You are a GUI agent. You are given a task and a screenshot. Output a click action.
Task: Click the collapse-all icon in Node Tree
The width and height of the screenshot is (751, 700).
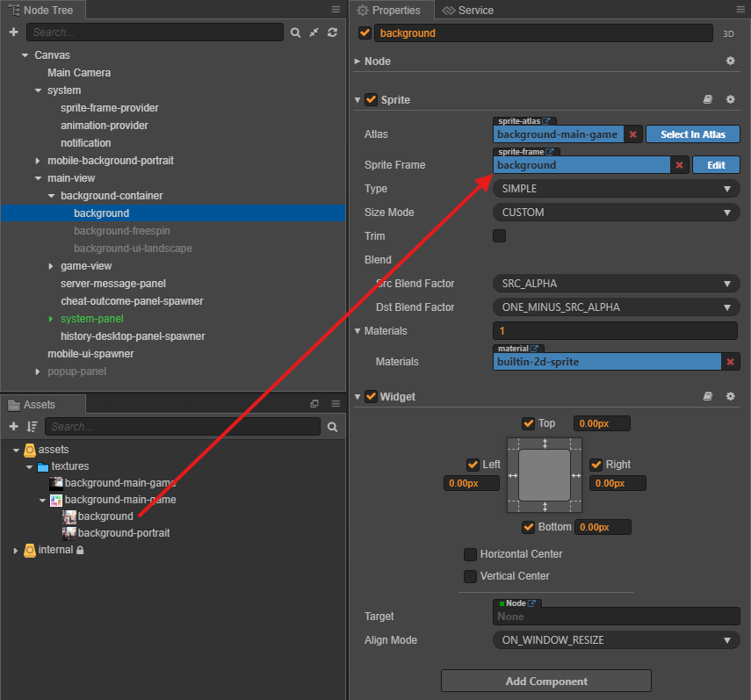pos(314,32)
